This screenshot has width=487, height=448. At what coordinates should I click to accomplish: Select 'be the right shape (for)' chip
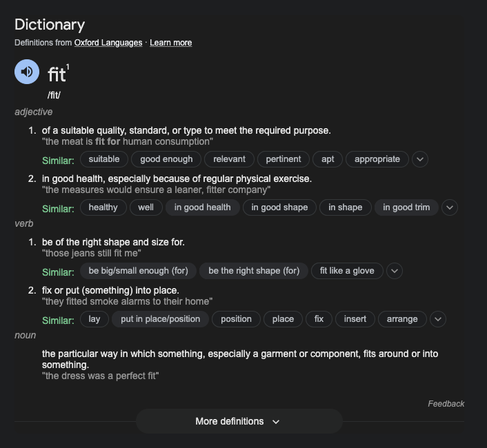254,271
